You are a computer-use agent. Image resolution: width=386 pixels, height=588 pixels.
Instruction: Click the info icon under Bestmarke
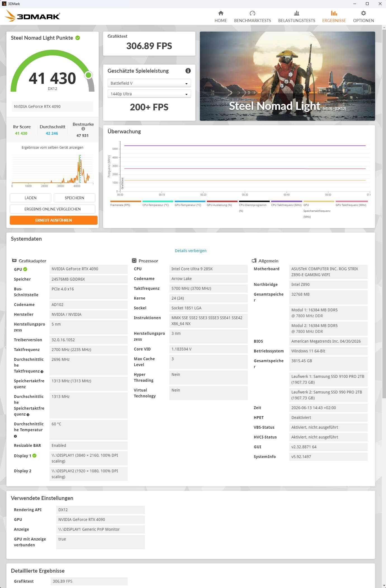(83, 129)
